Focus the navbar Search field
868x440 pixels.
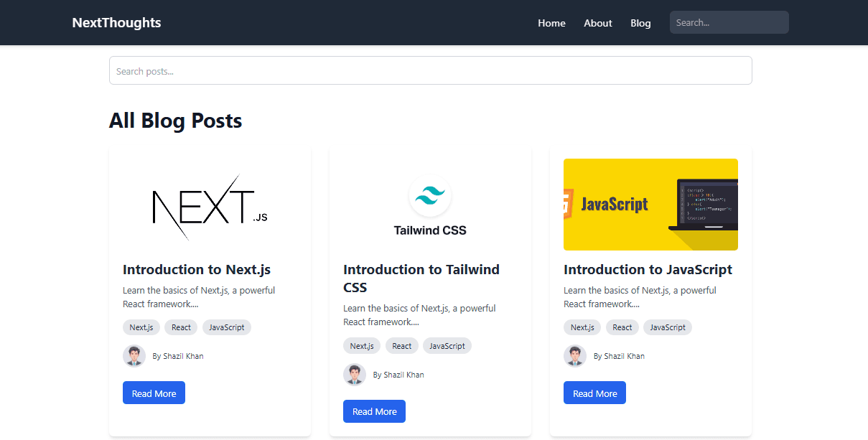(729, 22)
